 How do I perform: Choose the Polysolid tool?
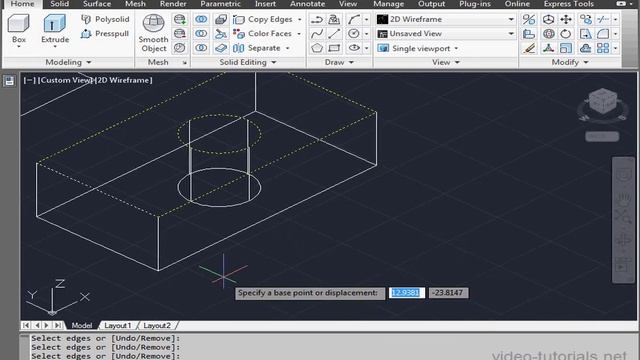point(105,19)
